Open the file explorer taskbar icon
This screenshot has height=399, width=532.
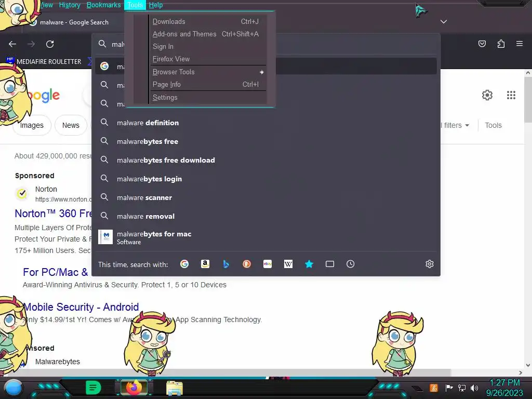tap(175, 388)
